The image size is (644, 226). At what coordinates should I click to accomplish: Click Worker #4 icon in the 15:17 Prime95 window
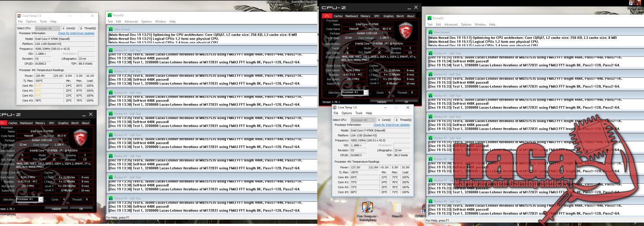coord(430,116)
